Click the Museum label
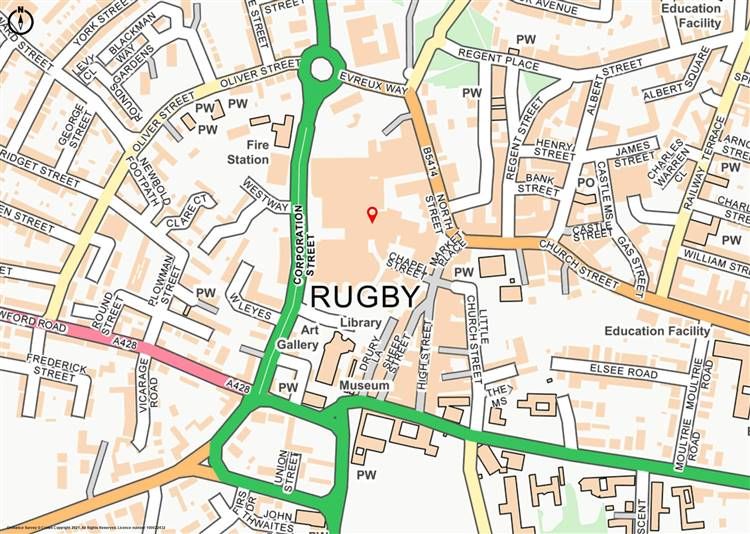750x534 pixels. pyautogui.click(x=364, y=386)
